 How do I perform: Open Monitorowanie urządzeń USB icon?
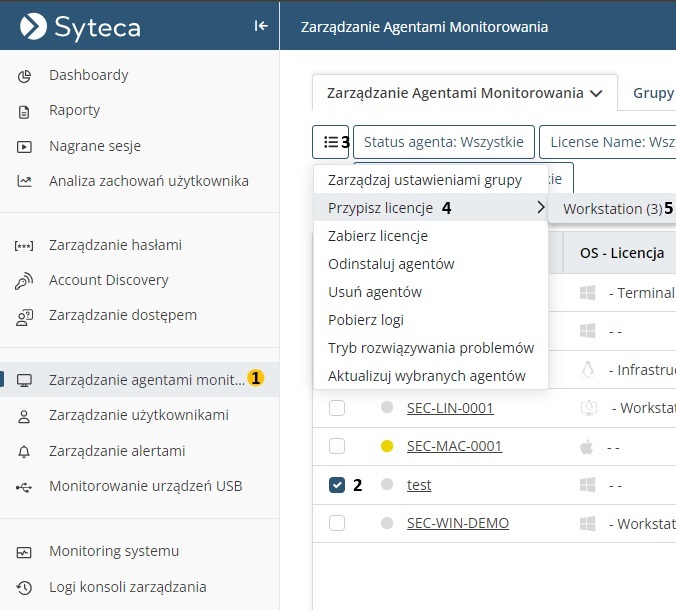[25, 487]
